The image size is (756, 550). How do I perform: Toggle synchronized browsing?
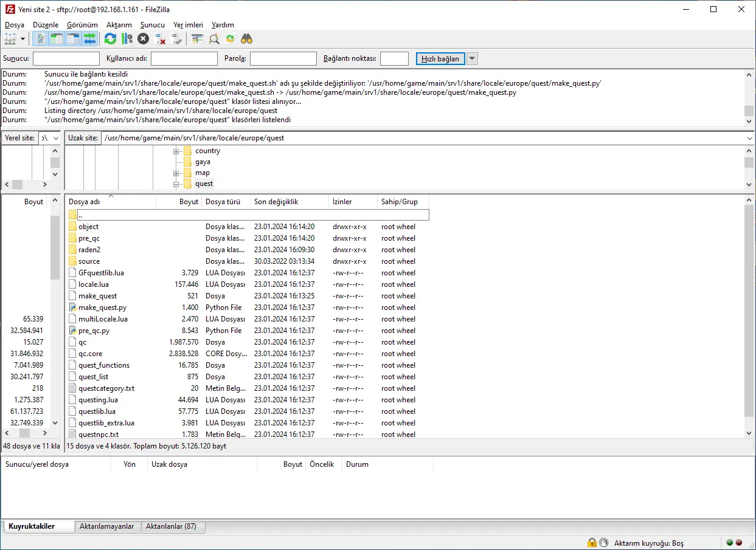tap(230, 39)
